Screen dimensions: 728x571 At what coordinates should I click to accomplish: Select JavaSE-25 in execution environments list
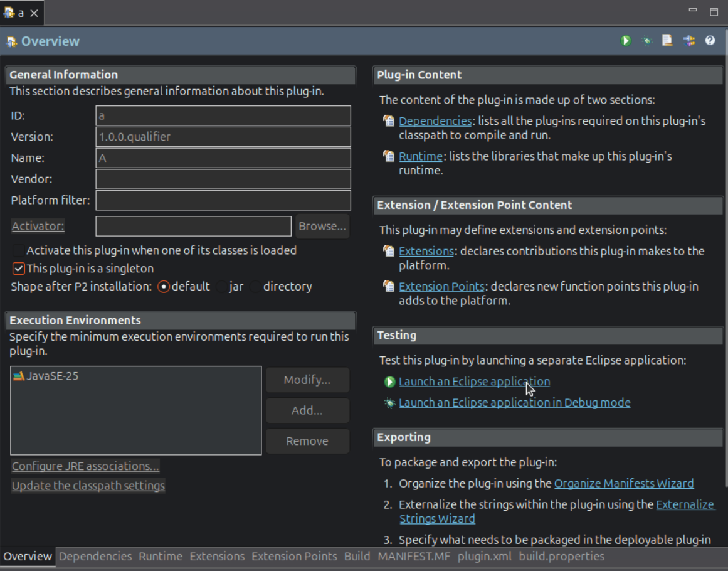pos(135,376)
